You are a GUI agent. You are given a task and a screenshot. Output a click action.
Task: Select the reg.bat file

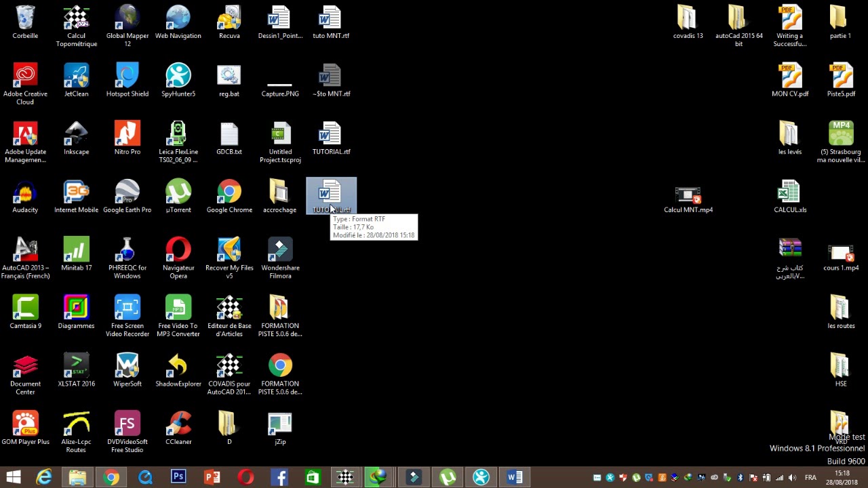[229, 80]
